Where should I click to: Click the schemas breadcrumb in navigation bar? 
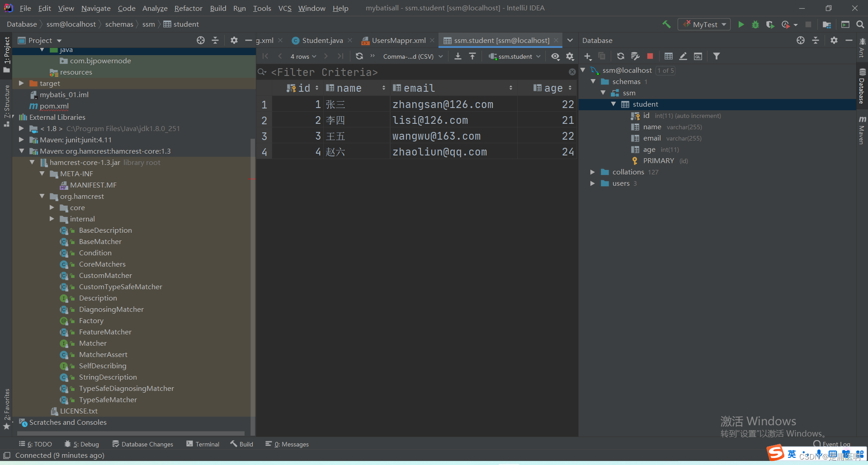pyautogui.click(x=119, y=24)
